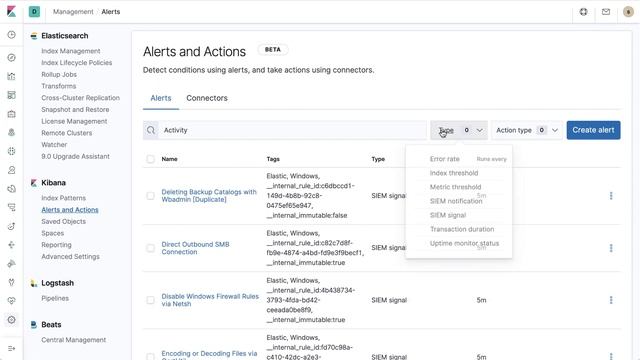Viewport: 640px width, 360px height.
Task: Open actions menu for Deleting Backup Catalogs row
Action: point(611,196)
